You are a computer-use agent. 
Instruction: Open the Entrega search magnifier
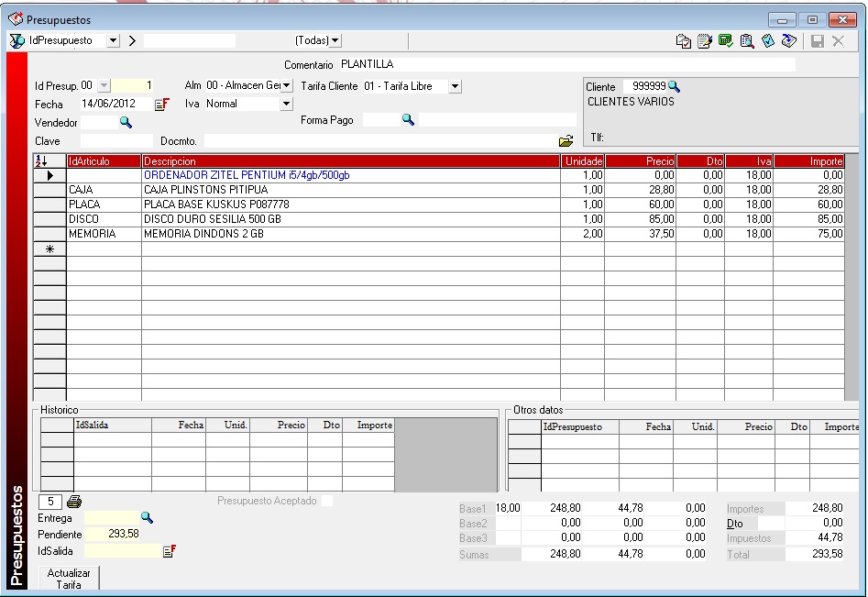(x=147, y=518)
